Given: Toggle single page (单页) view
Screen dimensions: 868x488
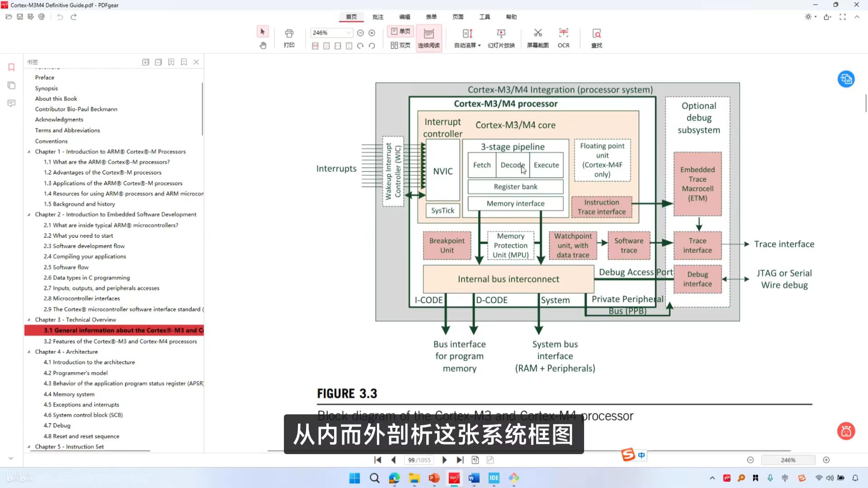Looking at the screenshot, I should click(401, 32).
